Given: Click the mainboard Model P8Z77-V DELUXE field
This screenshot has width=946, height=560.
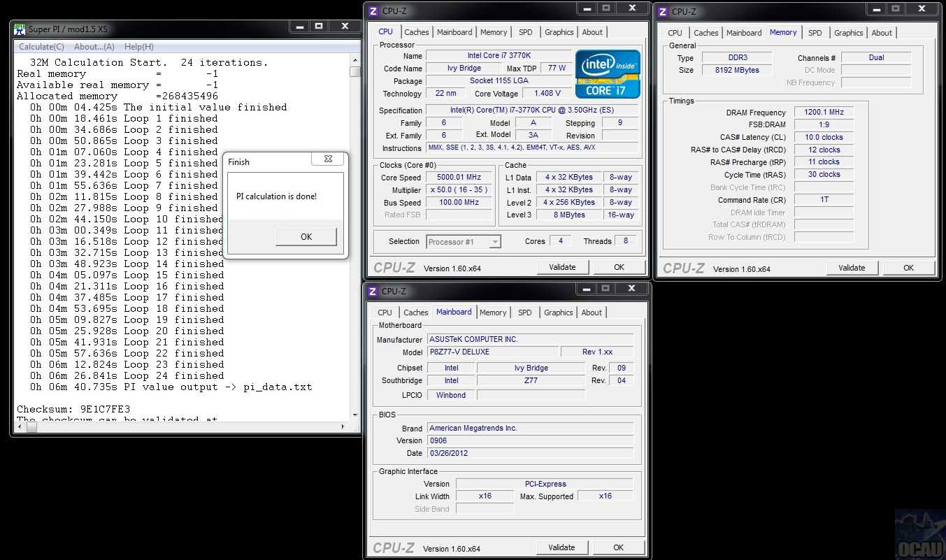Looking at the screenshot, I should [492, 352].
